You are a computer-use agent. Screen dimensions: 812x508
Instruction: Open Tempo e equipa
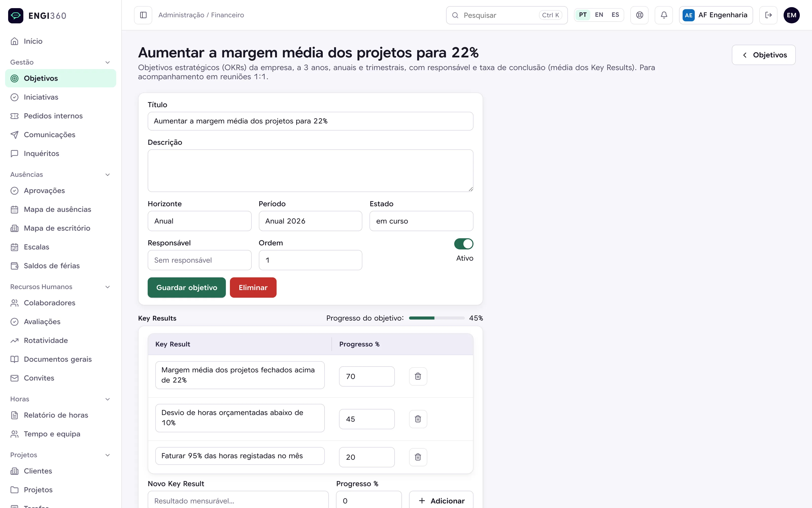tap(61, 434)
